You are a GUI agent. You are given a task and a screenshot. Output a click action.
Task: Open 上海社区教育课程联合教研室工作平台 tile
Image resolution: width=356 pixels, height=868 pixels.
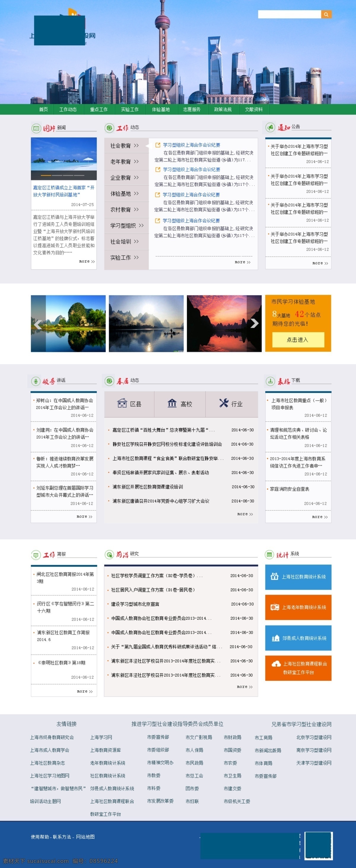298,668
